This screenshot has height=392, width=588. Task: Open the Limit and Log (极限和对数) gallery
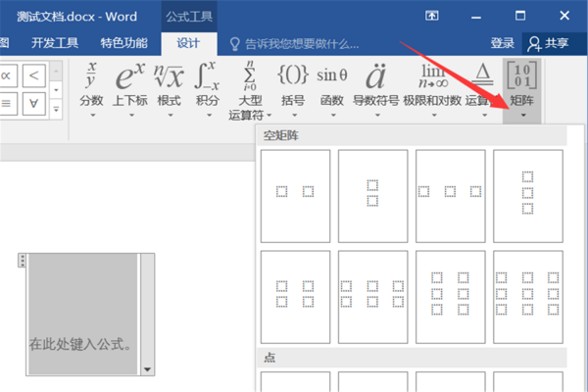[x=433, y=88]
